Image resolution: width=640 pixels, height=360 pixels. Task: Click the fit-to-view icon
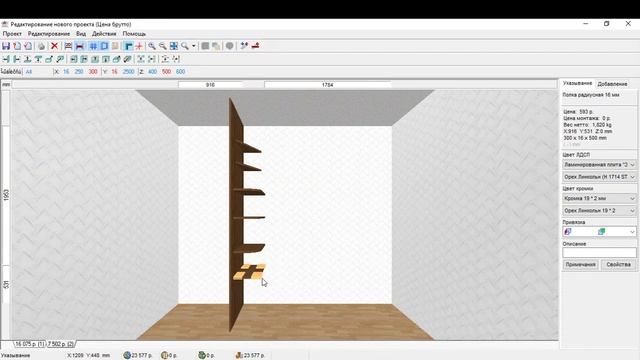pyautogui.click(x=174, y=46)
